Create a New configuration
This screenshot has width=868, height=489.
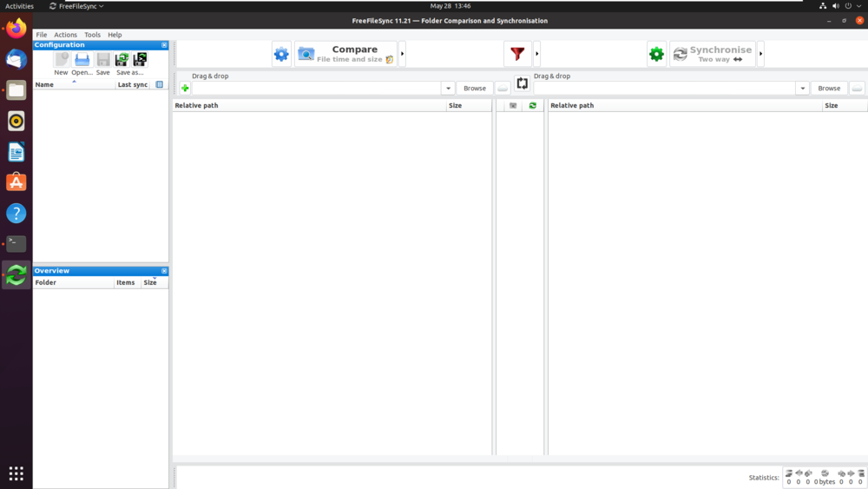pos(62,63)
